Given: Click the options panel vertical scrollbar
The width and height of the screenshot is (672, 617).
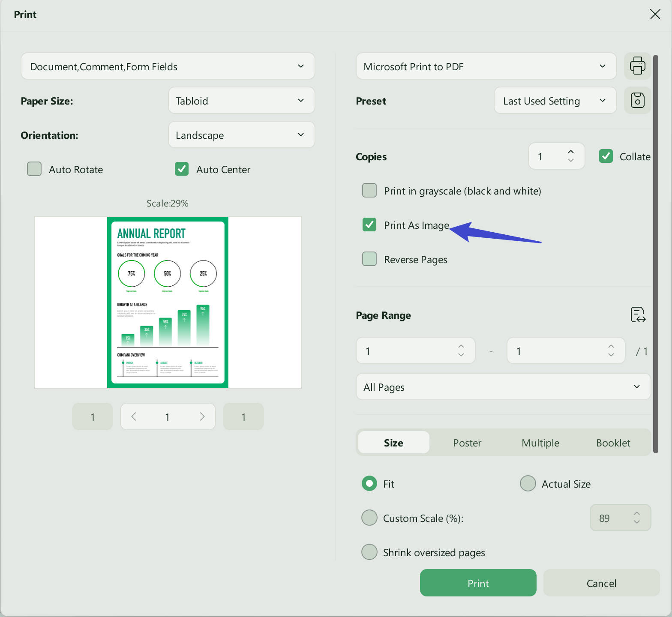Looking at the screenshot, I should pyautogui.click(x=655, y=254).
